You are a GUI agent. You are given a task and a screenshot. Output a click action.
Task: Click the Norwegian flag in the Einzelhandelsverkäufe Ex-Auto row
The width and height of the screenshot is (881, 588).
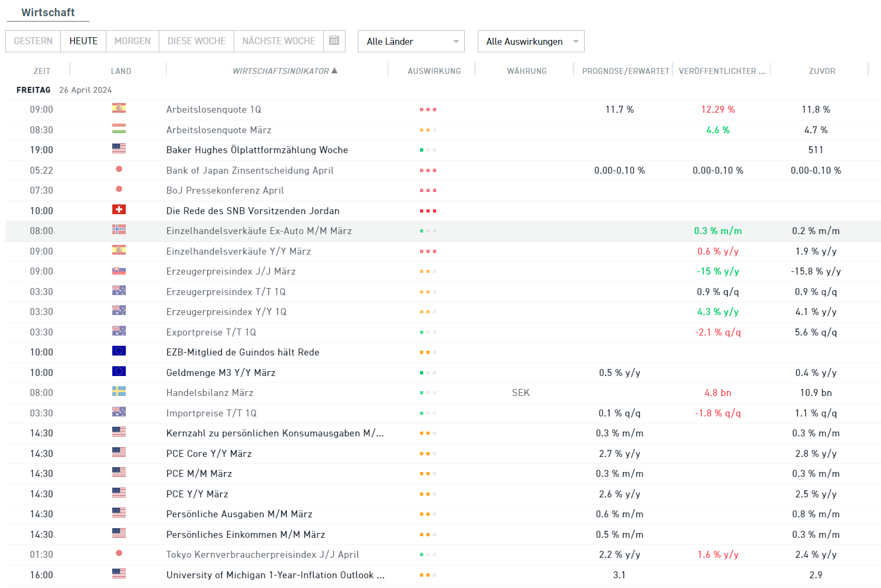pos(119,230)
